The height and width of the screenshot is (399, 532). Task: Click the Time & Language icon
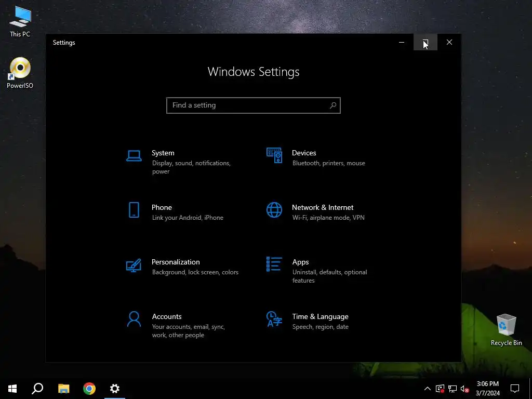(274, 319)
